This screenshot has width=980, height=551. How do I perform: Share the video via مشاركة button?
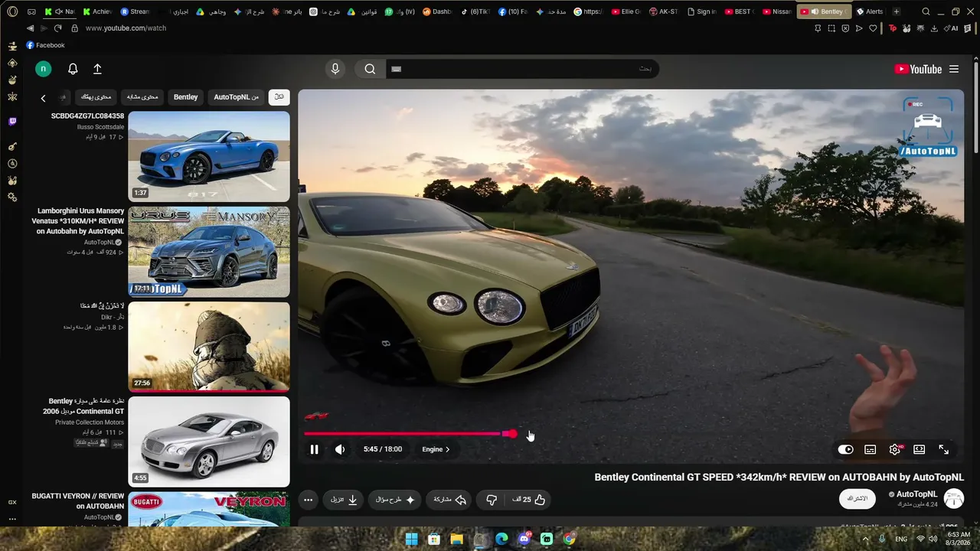pyautogui.click(x=449, y=500)
